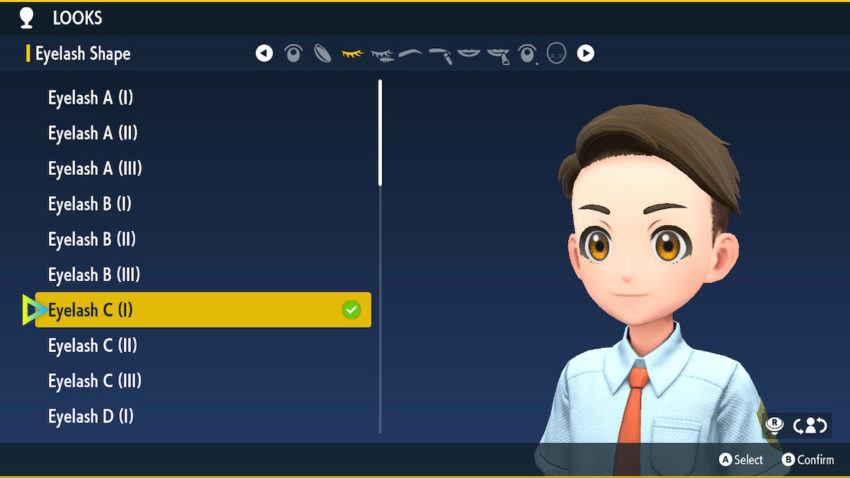Click the R-stick zoom camera icon
Screen dimensions: 850x478
[x=775, y=425]
